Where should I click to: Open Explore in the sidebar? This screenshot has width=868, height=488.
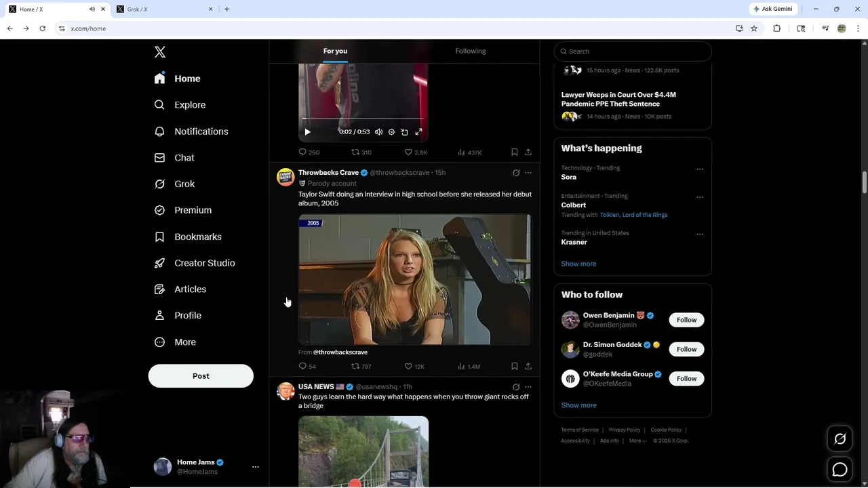click(180, 105)
